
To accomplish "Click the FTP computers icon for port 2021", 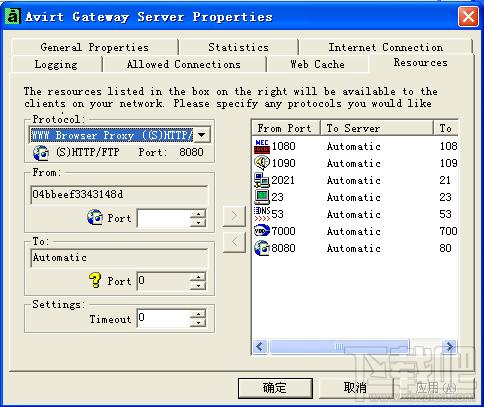I will click(x=262, y=180).
